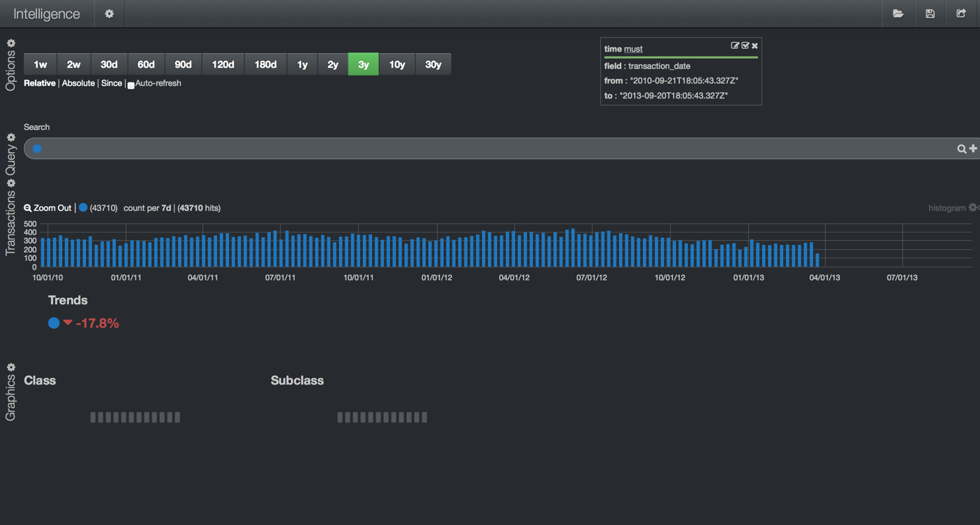Select the 120d time range
The width and height of the screenshot is (980, 525).
click(223, 64)
